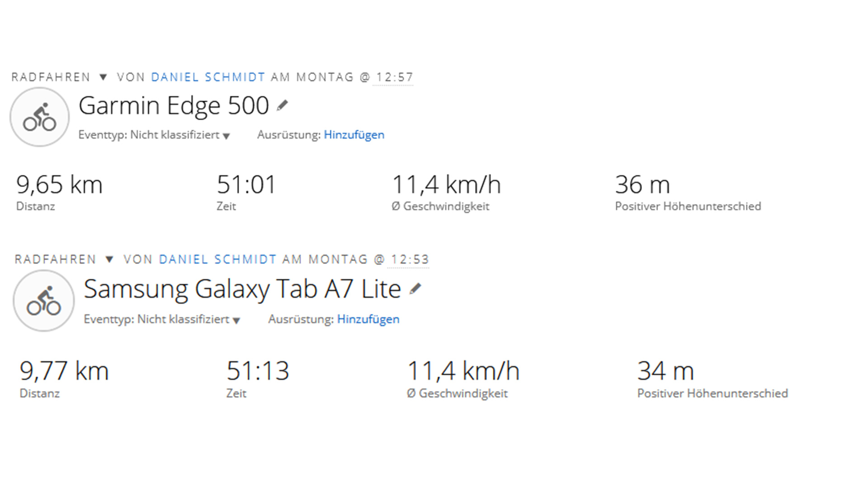Click the 9,77 km distance value
This screenshot has height=488, width=868.
coord(64,371)
